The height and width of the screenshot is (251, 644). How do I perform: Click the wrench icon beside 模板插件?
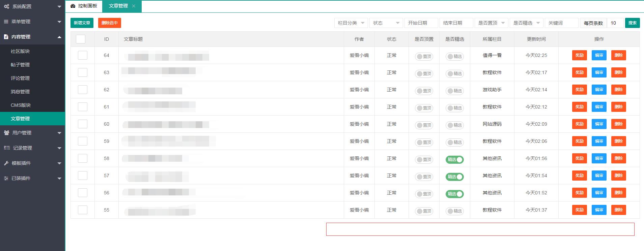coord(6,163)
